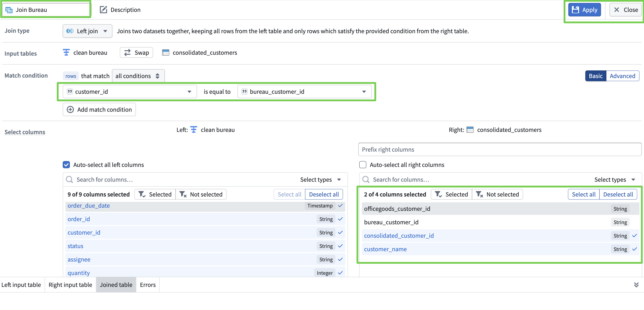Click the Prefix right columns field
Image resolution: width=644 pixels, height=310 pixels.
[x=500, y=149]
